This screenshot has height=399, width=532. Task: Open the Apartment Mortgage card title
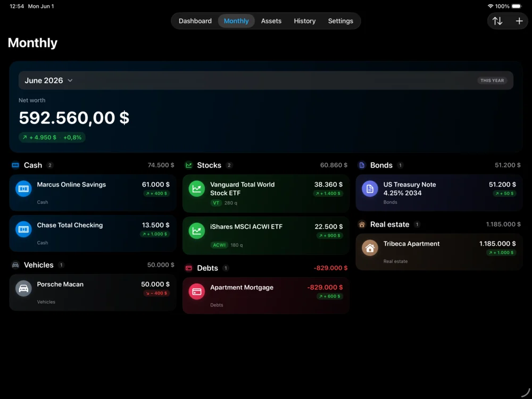point(242,287)
